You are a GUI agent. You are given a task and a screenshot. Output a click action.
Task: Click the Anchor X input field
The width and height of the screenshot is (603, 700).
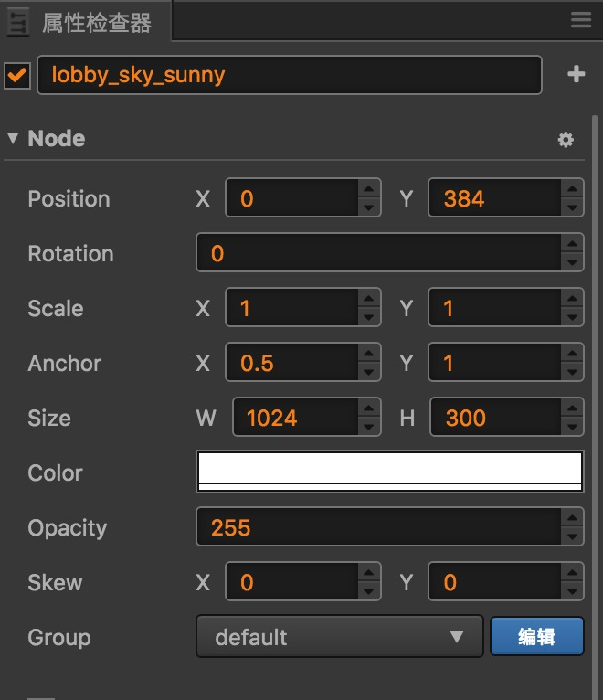(291, 364)
